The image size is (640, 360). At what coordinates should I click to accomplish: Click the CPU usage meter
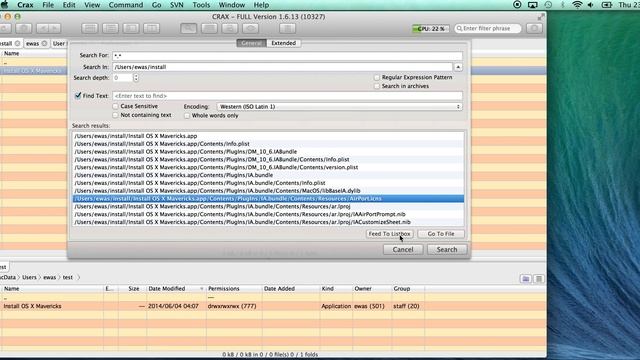pos(430,28)
